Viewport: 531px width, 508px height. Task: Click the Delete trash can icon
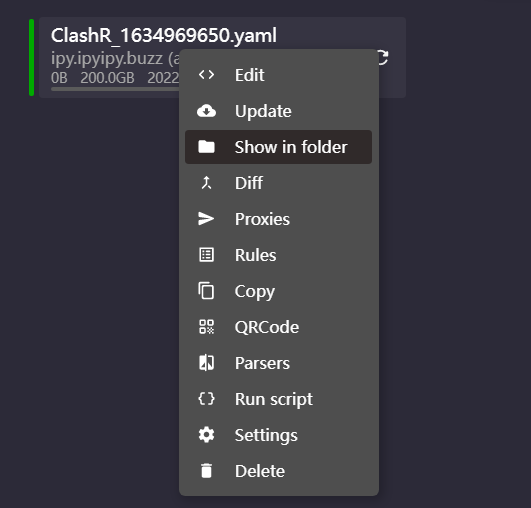[x=206, y=471]
